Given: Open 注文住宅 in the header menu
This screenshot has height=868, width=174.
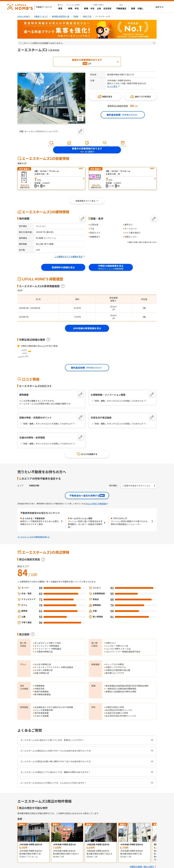Looking at the screenshot, I should point(107,8).
